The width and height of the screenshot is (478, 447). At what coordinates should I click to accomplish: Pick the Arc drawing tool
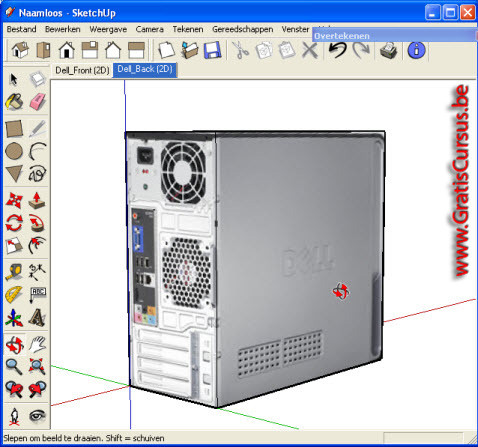click(x=37, y=151)
